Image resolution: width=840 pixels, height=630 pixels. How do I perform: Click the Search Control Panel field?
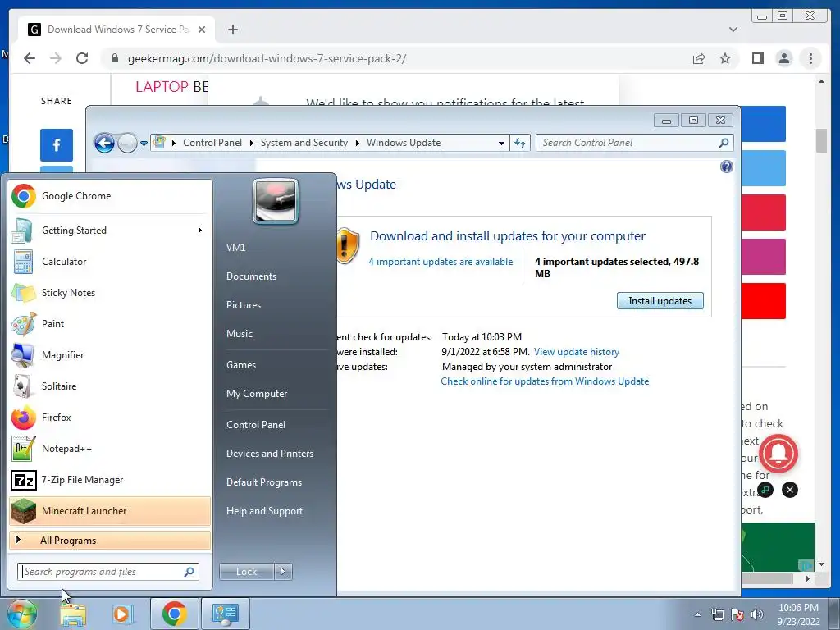click(x=634, y=143)
